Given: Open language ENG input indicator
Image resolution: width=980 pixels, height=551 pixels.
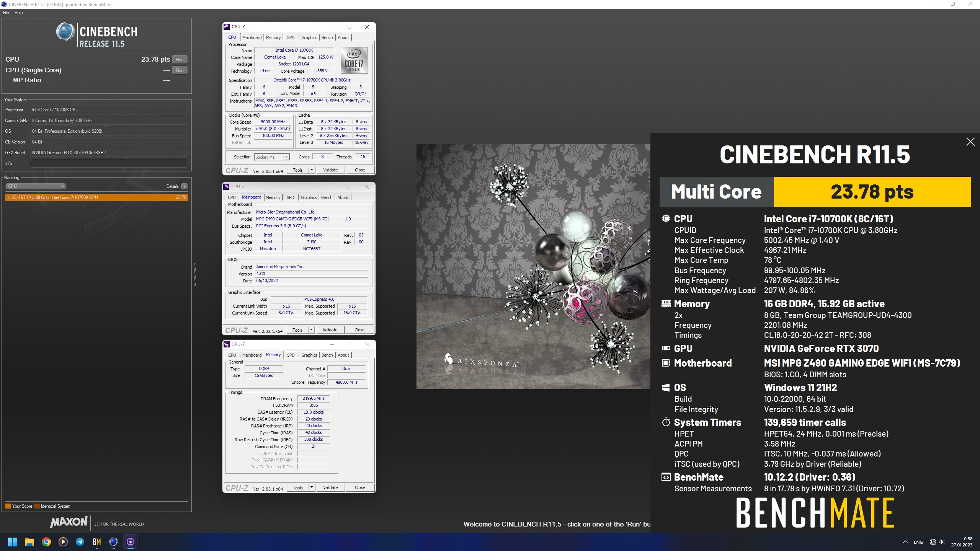Looking at the screenshot, I should tap(918, 542).
